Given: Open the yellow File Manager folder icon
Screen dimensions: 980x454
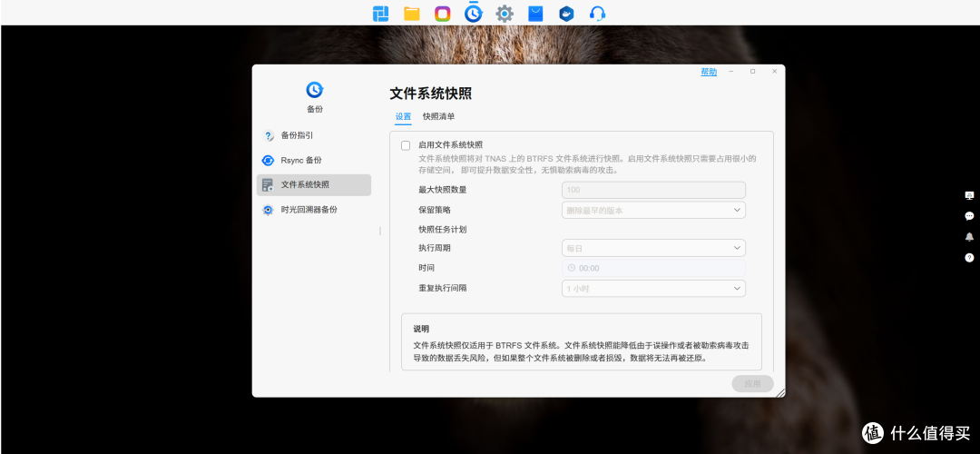Looking at the screenshot, I should (412, 13).
